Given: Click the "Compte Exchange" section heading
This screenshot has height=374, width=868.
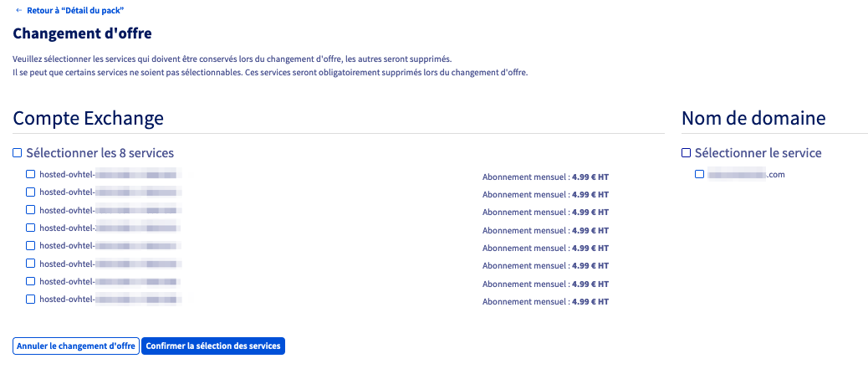Looking at the screenshot, I should [88, 119].
